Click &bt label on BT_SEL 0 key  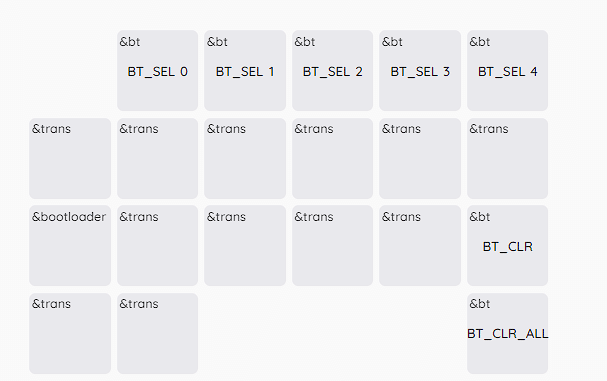(x=130, y=42)
